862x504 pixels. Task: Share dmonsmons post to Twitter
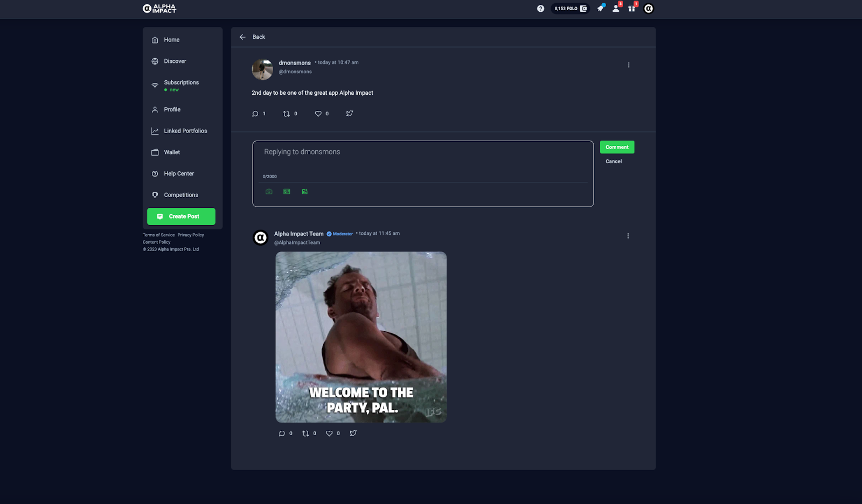pyautogui.click(x=350, y=114)
